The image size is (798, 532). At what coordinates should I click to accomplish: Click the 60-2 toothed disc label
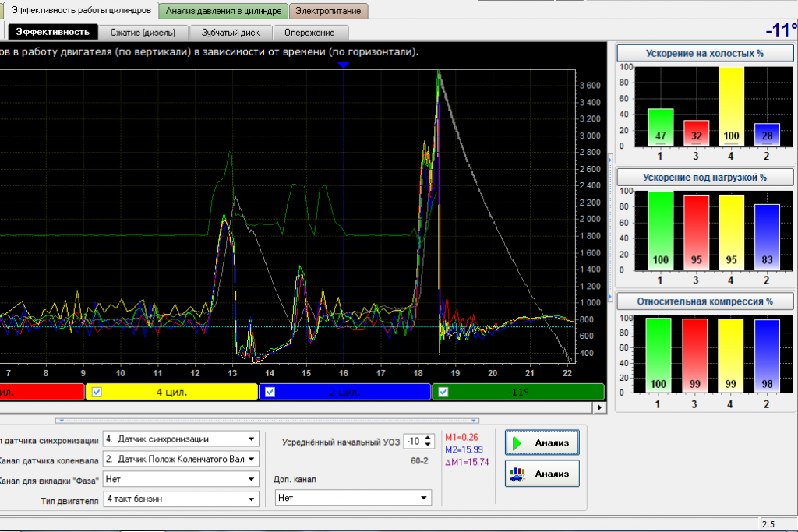pos(419,461)
